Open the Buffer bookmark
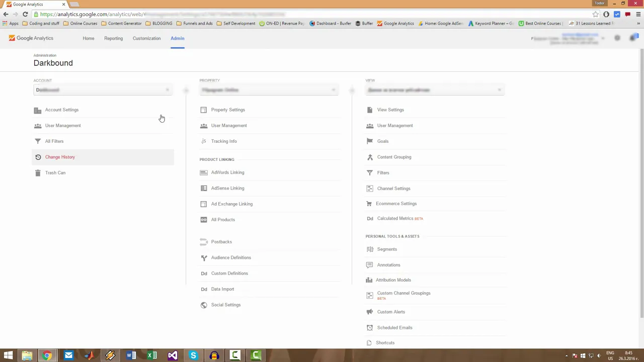 [x=364, y=23]
